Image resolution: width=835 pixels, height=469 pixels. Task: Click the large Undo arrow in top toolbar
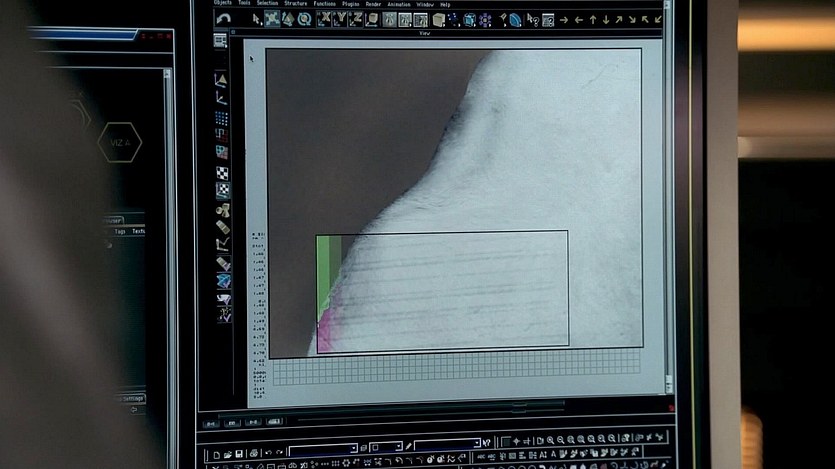(x=224, y=19)
